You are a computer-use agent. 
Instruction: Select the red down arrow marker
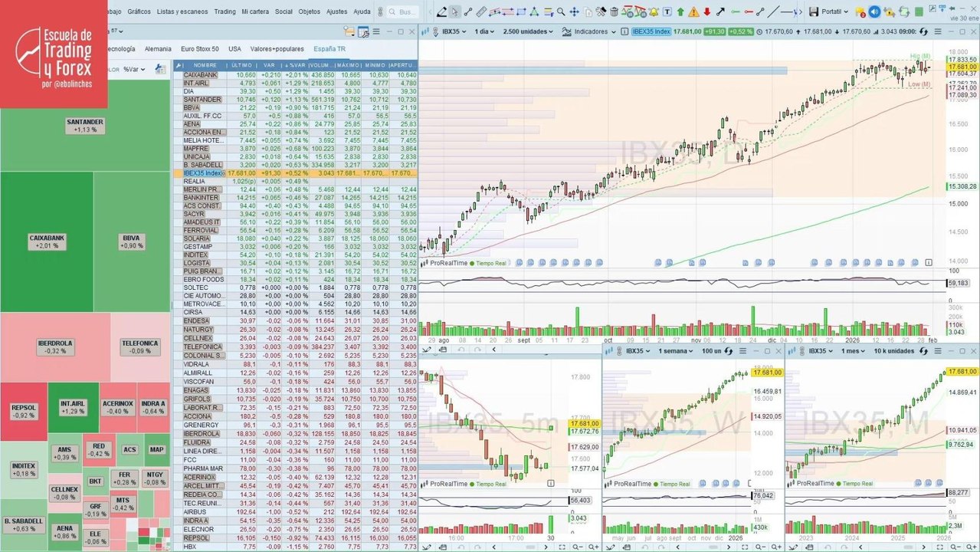[x=706, y=11]
